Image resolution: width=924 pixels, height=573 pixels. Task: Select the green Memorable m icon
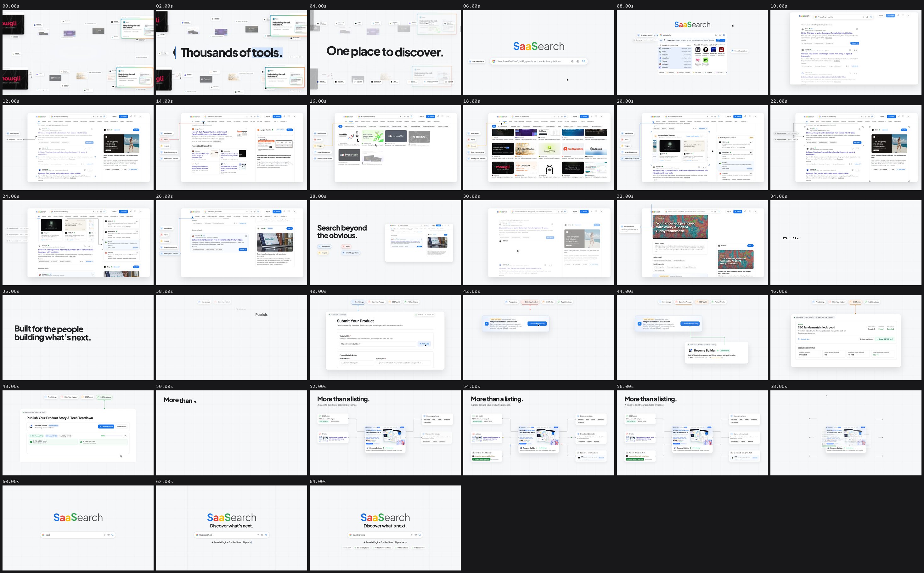pyautogui.click(x=706, y=60)
